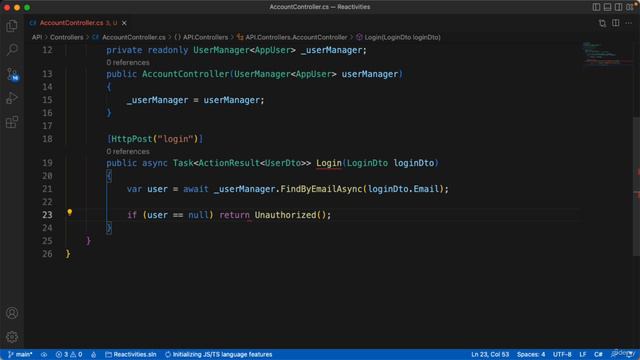Click the Login(LoginDto loginDto) breadcrumb
Screen dimensions: 640x360
(398, 37)
